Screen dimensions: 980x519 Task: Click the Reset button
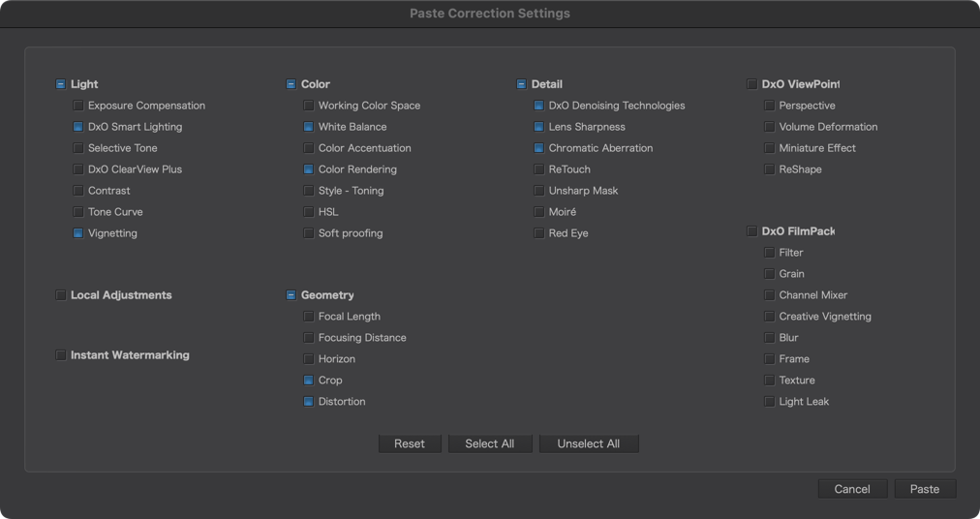click(410, 444)
